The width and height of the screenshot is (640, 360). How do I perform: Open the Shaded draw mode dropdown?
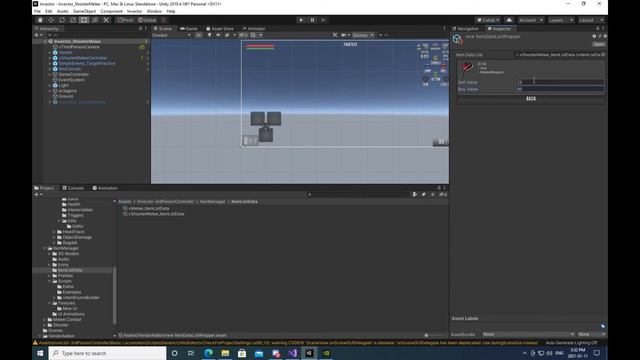(x=171, y=35)
